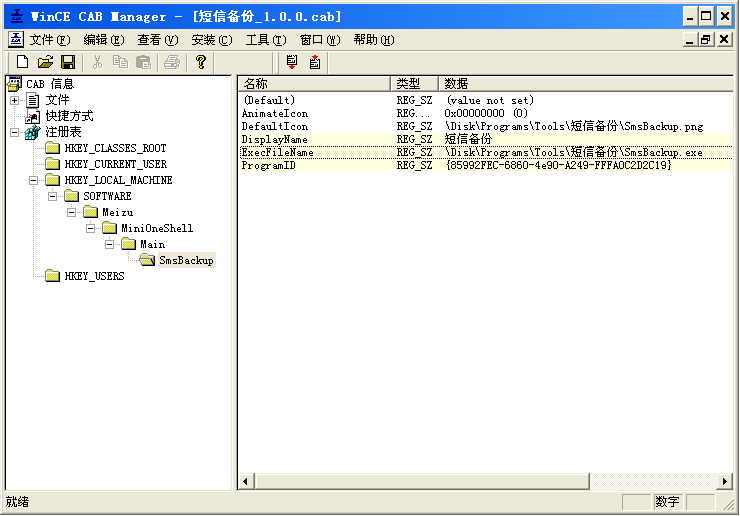
Task: Open the 查看(V) menu
Action: click(158, 40)
